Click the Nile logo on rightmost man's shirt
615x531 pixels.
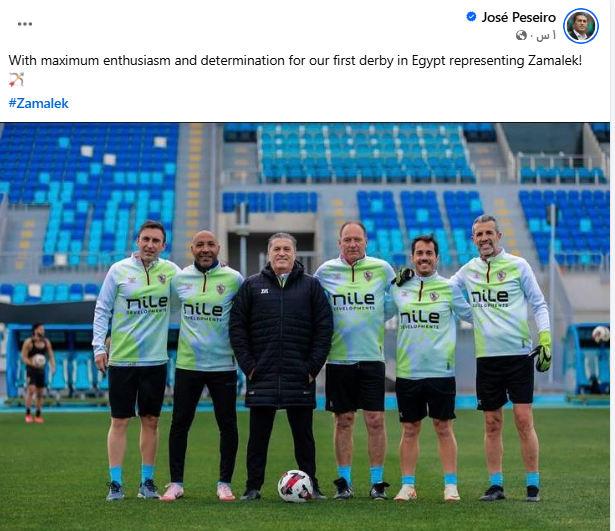click(490, 297)
